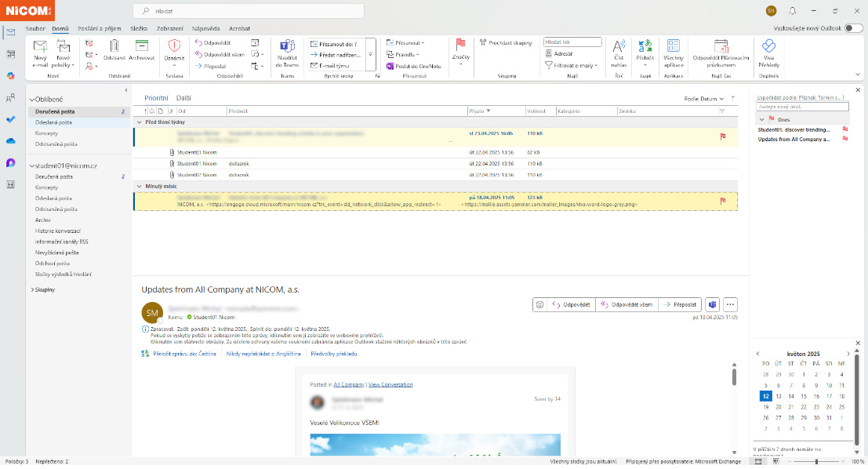Click the Archivovat icon in ribbon
The height and width of the screenshot is (469, 868).
(141, 47)
